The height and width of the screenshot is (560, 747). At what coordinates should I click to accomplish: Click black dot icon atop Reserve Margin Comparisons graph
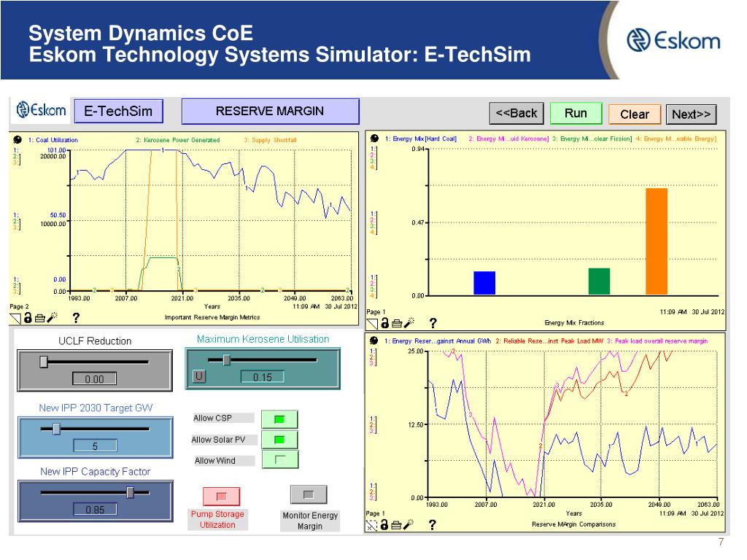coord(374,341)
